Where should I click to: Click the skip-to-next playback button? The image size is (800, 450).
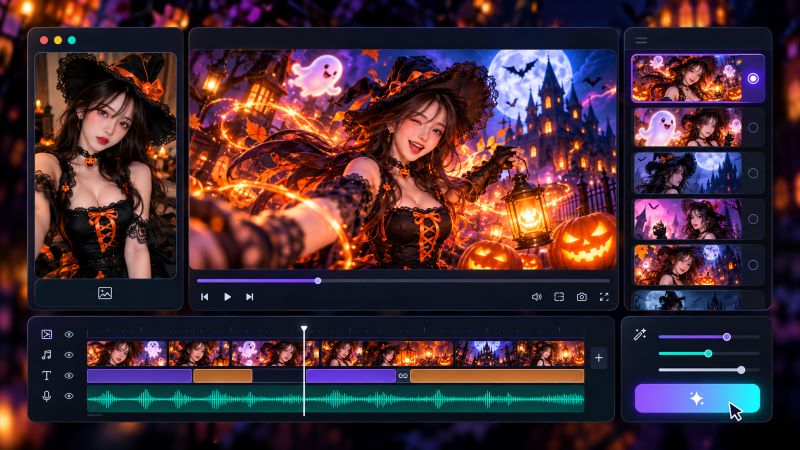[x=249, y=297]
